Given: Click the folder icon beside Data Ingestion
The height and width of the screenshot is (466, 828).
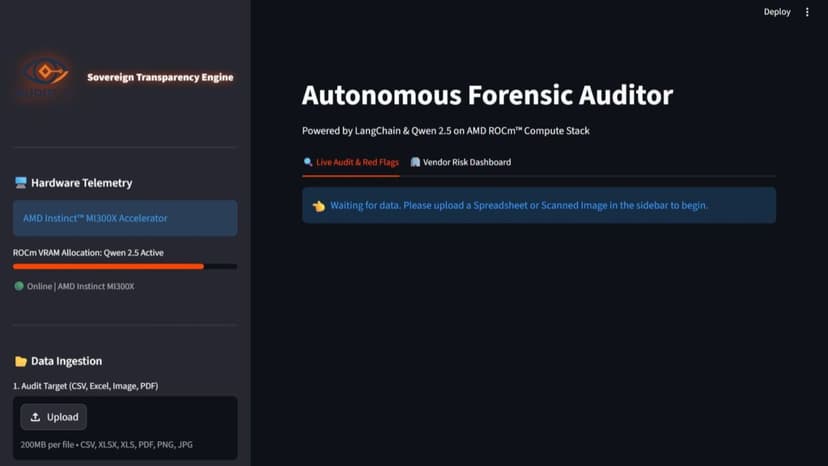Looking at the screenshot, I should click(21, 361).
